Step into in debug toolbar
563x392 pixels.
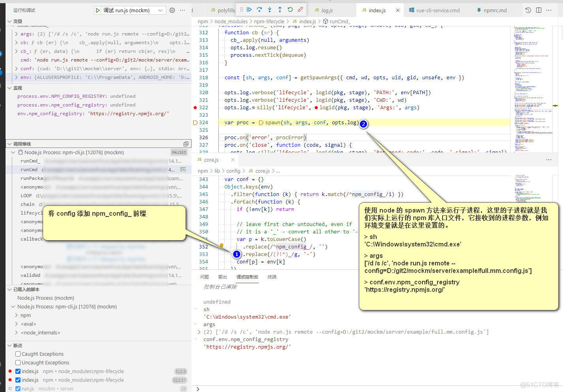(270, 9)
